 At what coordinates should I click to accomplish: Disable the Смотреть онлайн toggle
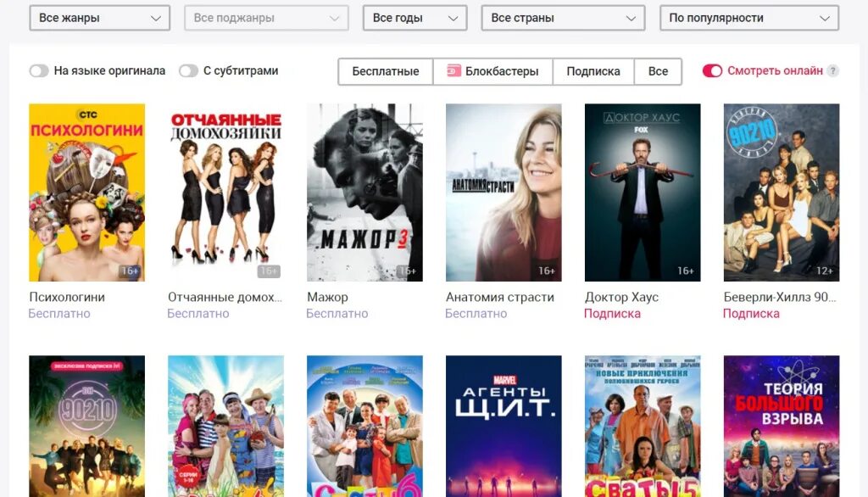coord(712,71)
